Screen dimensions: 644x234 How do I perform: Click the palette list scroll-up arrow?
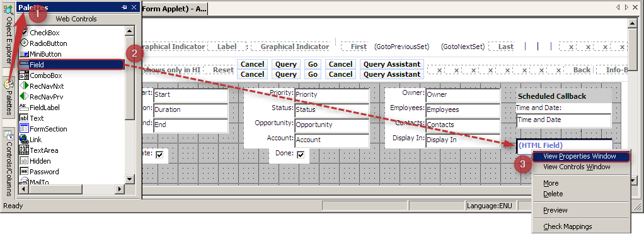130,31
